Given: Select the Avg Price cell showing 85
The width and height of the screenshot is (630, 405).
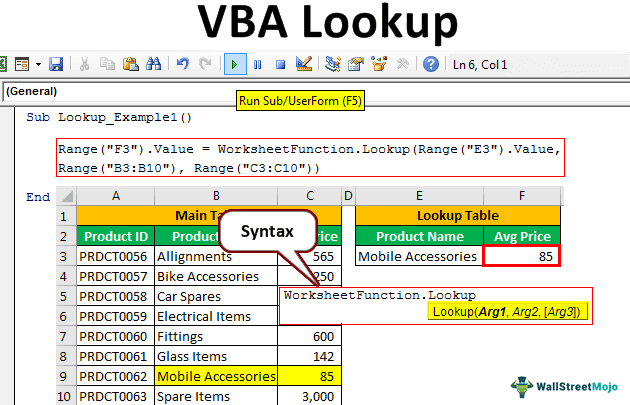Looking at the screenshot, I should point(520,257).
